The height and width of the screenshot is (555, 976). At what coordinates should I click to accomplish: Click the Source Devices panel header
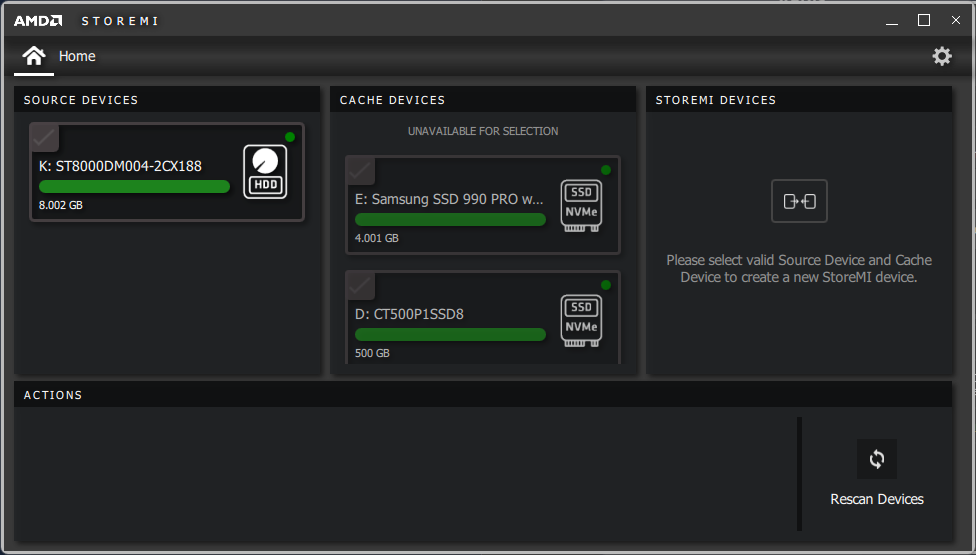(x=167, y=100)
